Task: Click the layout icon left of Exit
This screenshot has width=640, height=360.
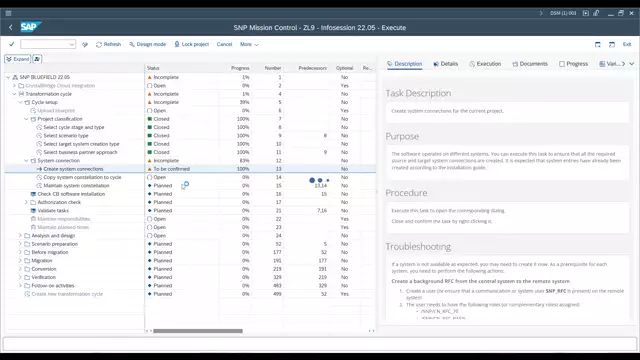Action: [x=611, y=44]
